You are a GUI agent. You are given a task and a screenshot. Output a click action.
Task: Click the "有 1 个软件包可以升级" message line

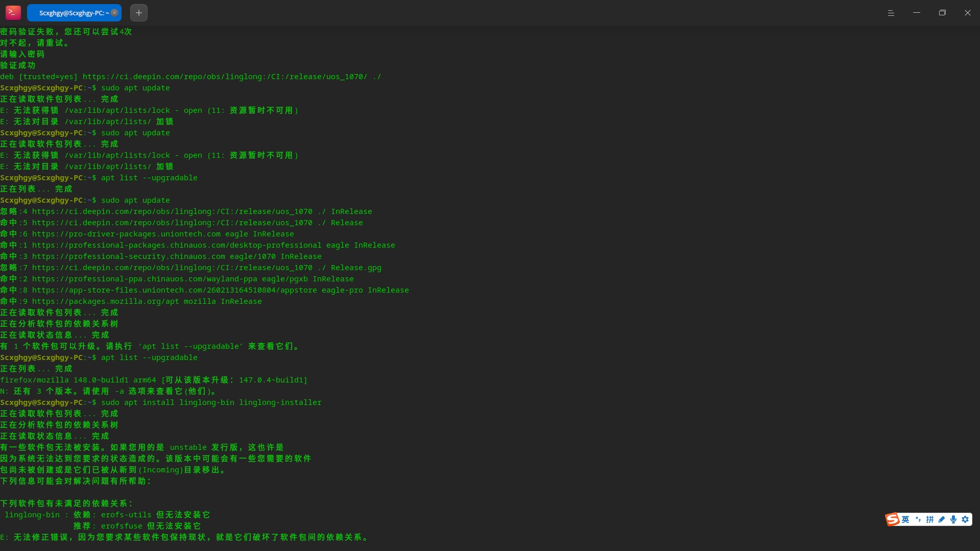coord(150,346)
